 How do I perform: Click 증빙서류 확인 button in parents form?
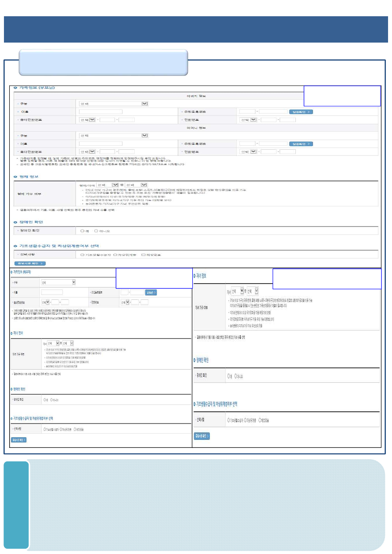coord(30,263)
